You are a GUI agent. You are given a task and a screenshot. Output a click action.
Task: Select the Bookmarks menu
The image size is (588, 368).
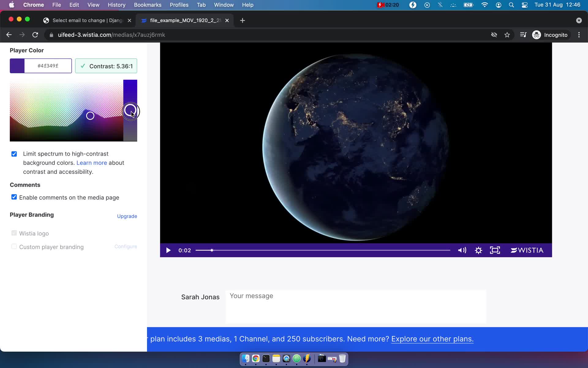[x=147, y=5]
